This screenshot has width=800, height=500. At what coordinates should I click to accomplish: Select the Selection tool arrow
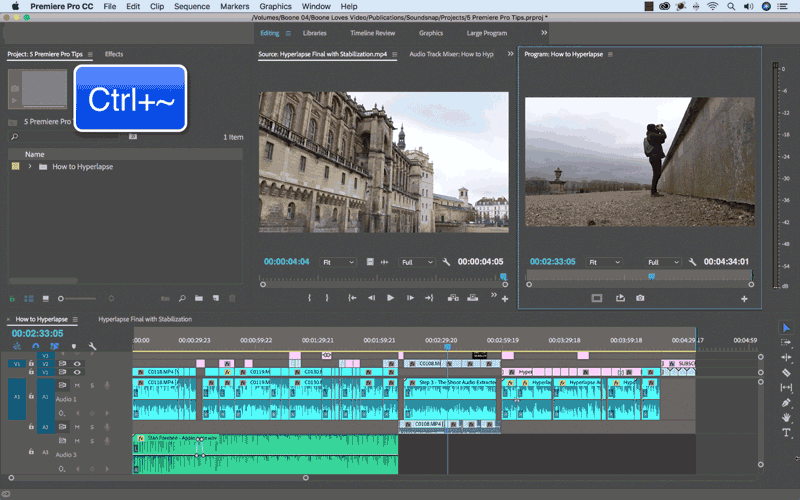tap(786, 328)
